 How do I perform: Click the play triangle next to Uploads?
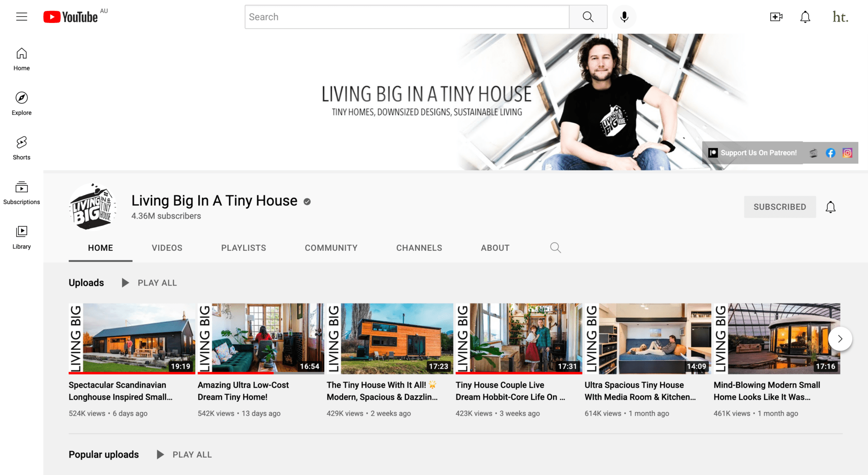[125, 283]
